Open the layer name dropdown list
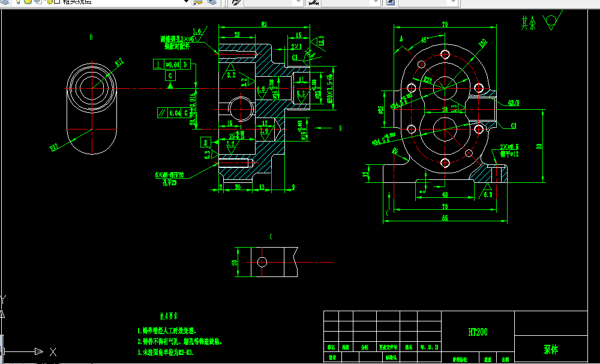 coord(101,2)
